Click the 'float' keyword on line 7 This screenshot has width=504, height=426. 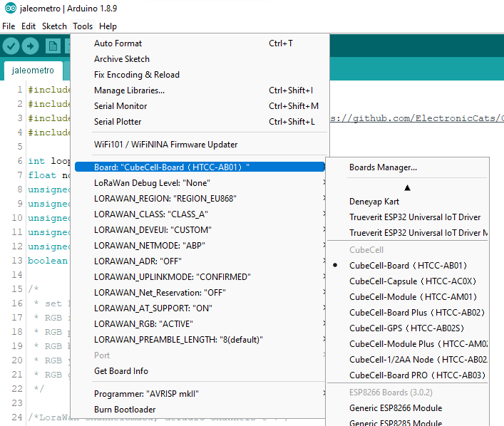click(42, 175)
